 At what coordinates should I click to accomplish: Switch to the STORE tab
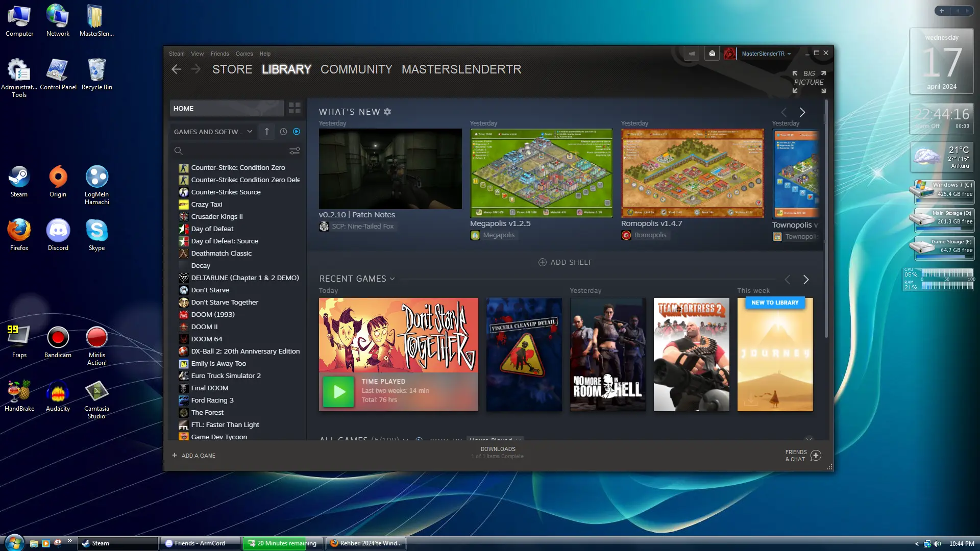point(232,69)
